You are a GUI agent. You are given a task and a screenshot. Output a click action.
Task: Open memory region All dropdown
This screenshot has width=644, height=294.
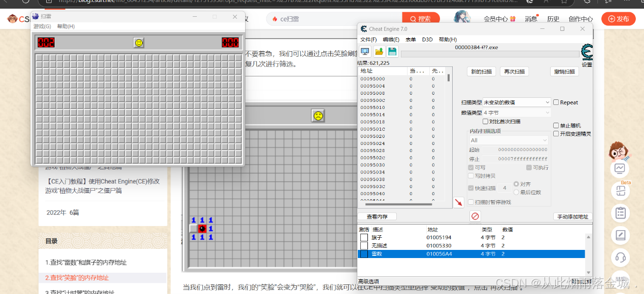pyautogui.click(x=508, y=140)
